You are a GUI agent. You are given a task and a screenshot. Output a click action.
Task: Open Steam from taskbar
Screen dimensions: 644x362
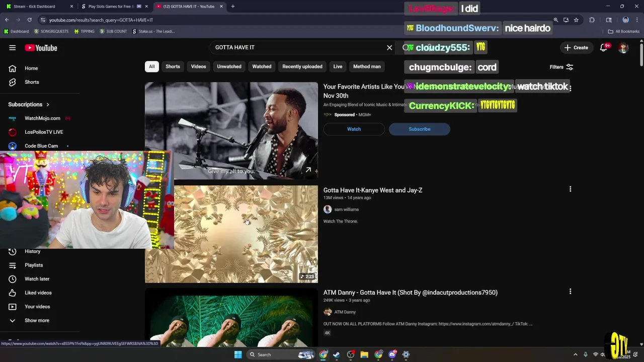pyautogui.click(x=337, y=354)
